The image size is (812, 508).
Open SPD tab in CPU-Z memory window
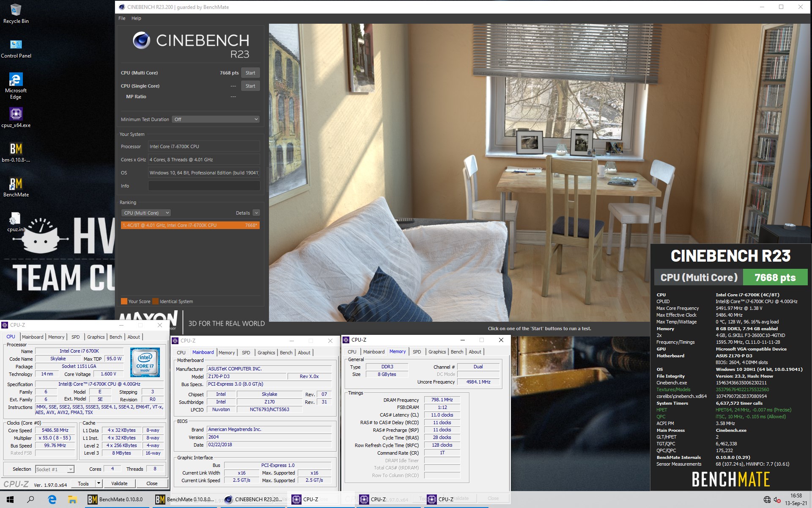click(x=417, y=352)
